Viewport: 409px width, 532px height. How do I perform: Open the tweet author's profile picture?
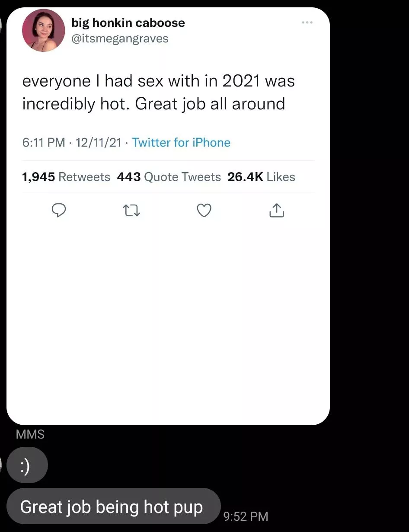(43, 30)
